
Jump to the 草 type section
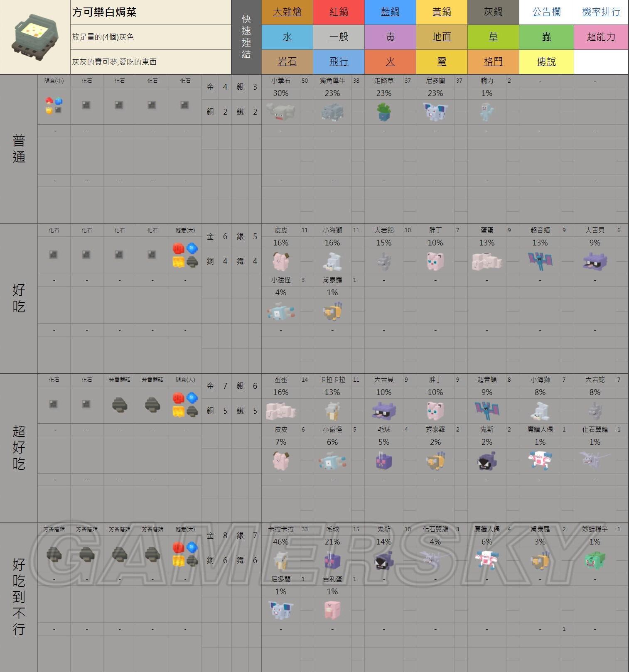click(x=493, y=37)
